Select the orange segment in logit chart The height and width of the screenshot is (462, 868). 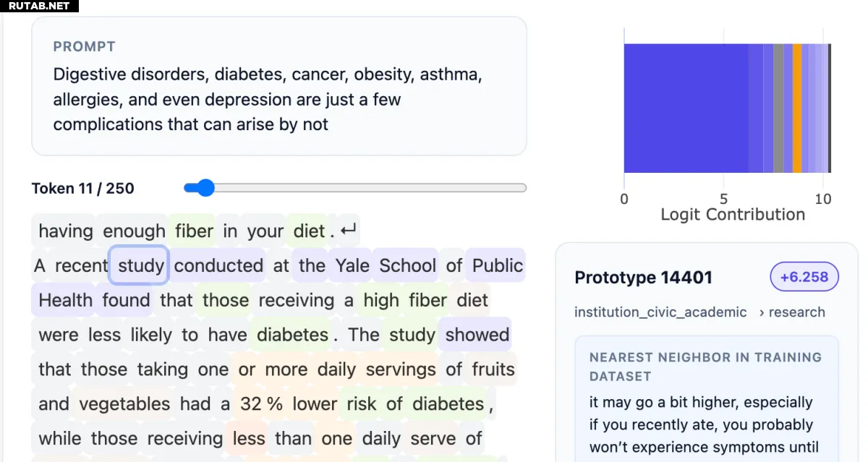pyautogui.click(x=797, y=108)
